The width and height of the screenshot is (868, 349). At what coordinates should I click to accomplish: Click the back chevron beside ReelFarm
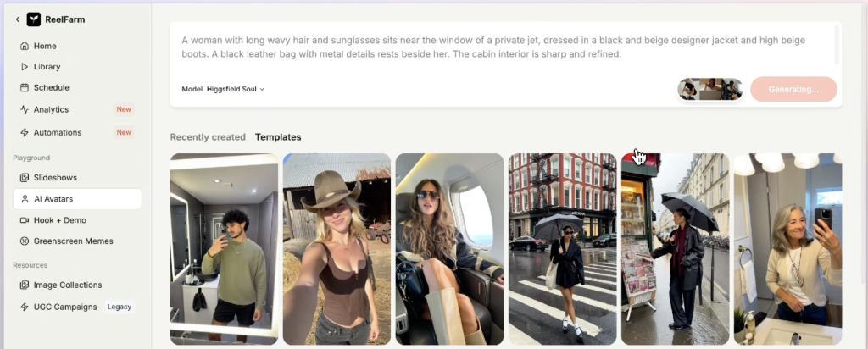[17, 19]
